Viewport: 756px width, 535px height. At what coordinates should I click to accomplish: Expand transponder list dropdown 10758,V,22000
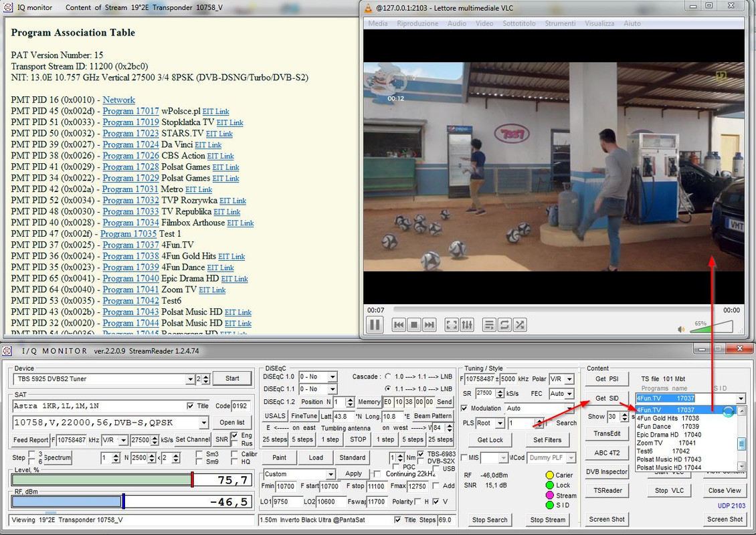click(204, 423)
